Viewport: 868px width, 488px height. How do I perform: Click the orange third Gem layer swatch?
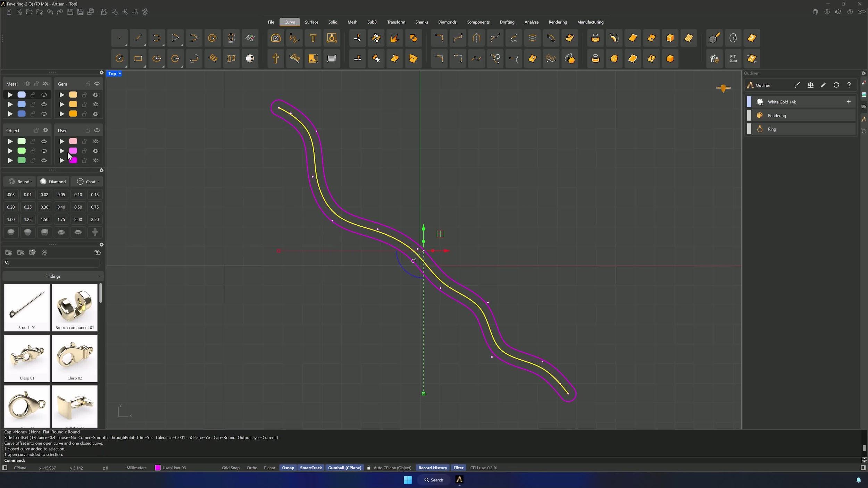pos(73,113)
